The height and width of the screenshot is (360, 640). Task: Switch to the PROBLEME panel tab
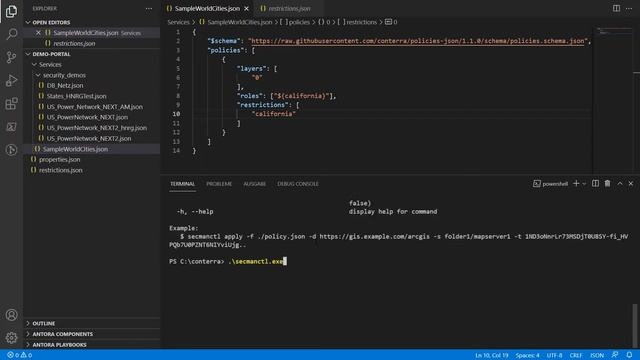click(219, 184)
